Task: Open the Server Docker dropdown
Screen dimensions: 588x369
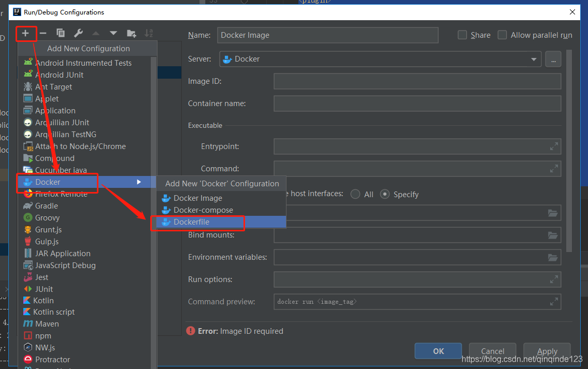Action: tap(380, 59)
